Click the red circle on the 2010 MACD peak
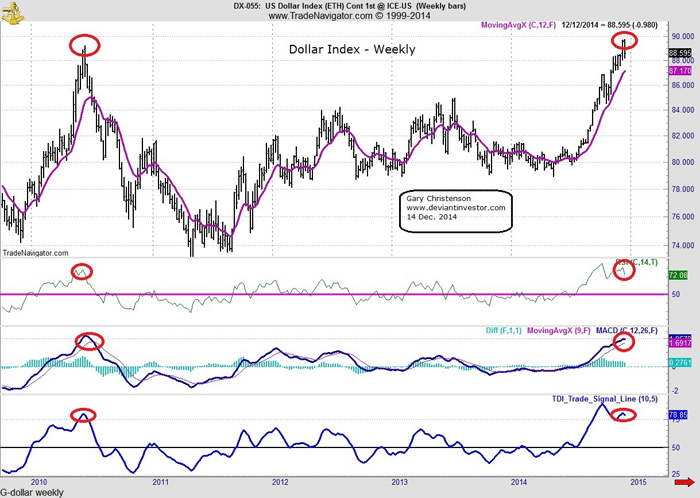This screenshot has width=700, height=498. [89, 340]
